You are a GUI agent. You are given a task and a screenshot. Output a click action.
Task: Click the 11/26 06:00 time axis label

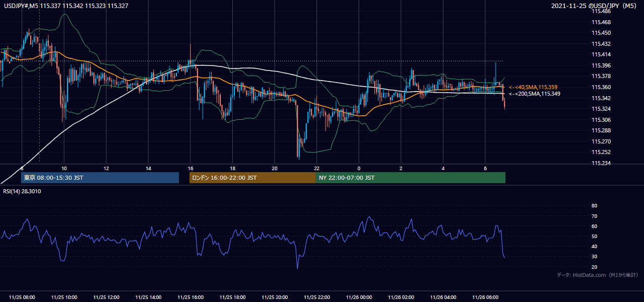(485, 297)
